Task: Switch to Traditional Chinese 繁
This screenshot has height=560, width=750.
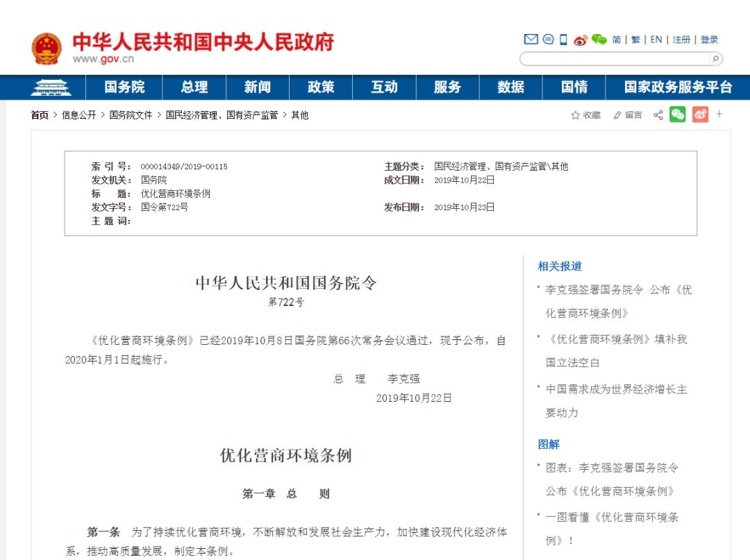Action: pyautogui.click(x=635, y=40)
